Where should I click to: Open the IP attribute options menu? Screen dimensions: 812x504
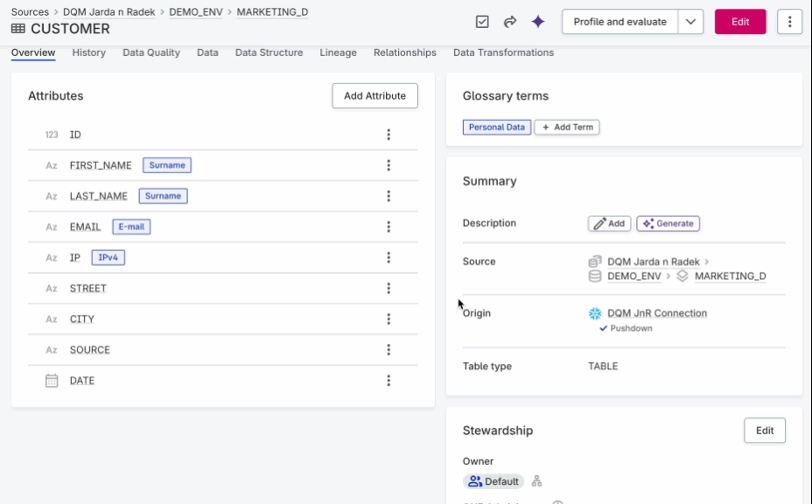(x=388, y=257)
